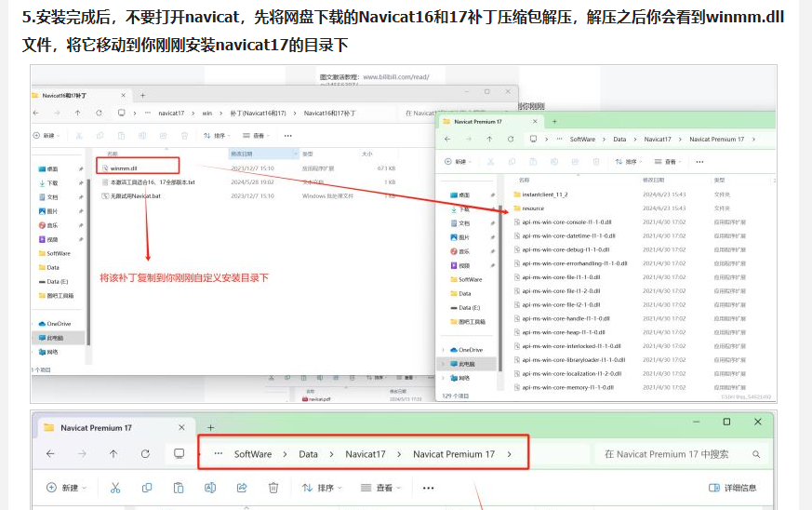Image resolution: width=812 pixels, height=510 pixels.
Task: Close the lower Navicat Premium 17 tab
Action: [x=181, y=427]
